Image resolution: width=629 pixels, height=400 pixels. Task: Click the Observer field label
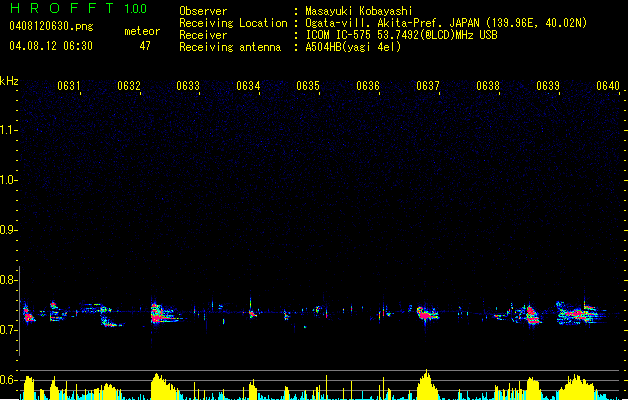(203, 11)
